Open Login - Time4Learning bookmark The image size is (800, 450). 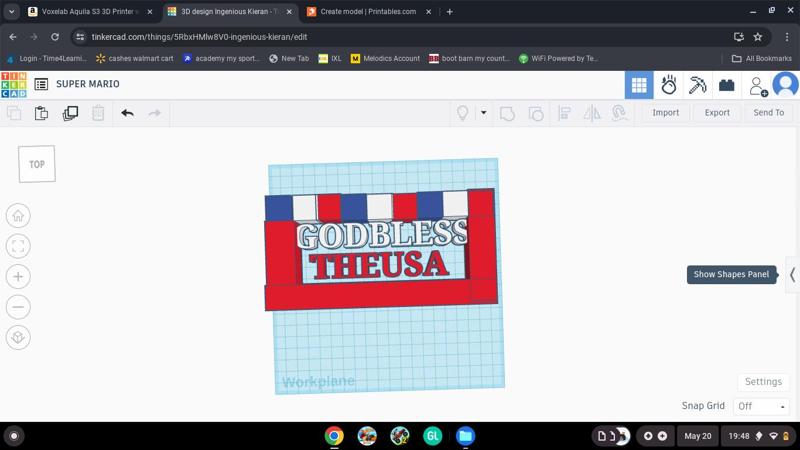point(47,59)
